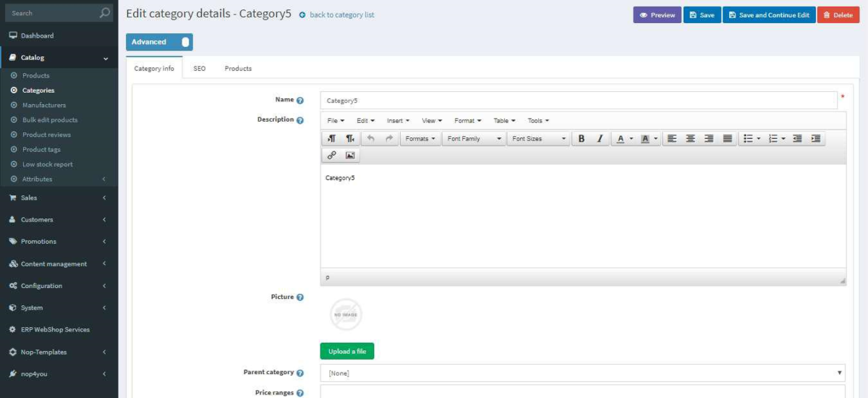The height and width of the screenshot is (398, 868).
Task: Click the No Image picture thumbnail
Action: pyautogui.click(x=346, y=315)
